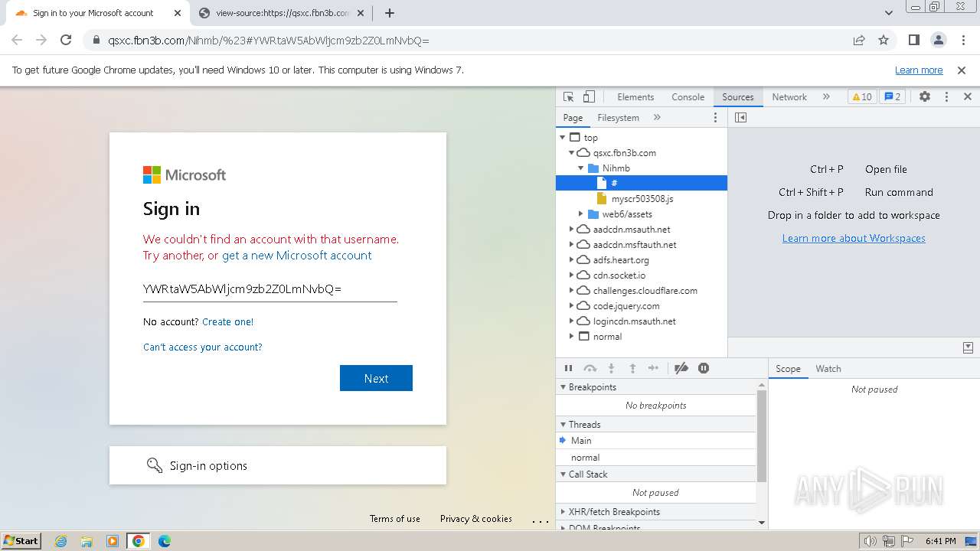Select the inspect element picker icon

pos(568,97)
